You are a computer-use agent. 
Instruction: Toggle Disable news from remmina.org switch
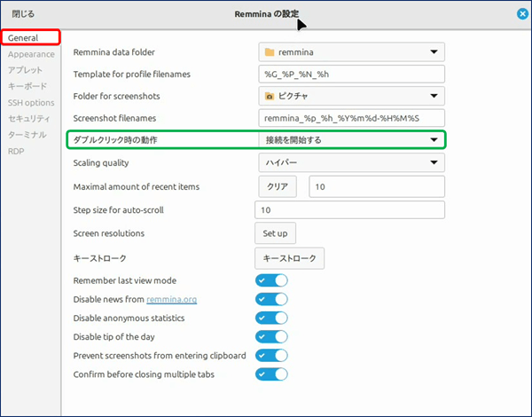pyautogui.click(x=271, y=299)
